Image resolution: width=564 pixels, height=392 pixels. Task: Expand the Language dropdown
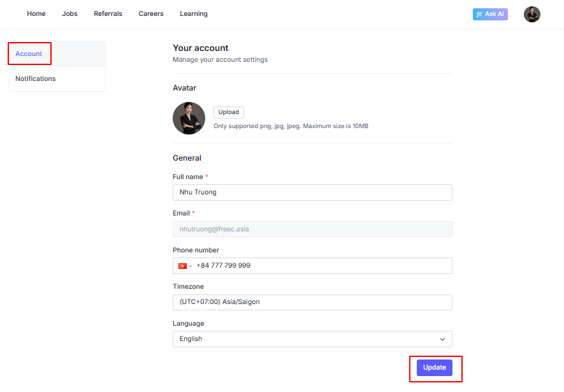click(x=312, y=338)
